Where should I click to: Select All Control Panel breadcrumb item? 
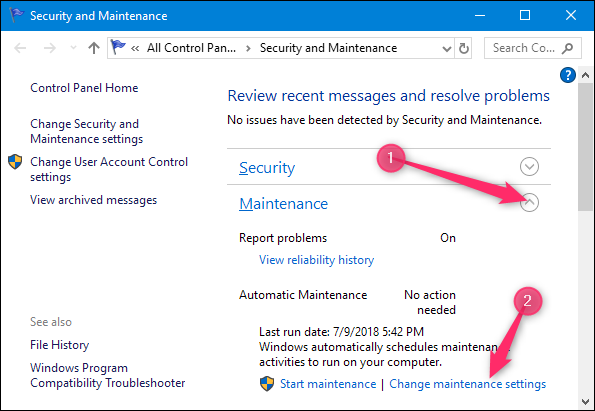click(191, 48)
